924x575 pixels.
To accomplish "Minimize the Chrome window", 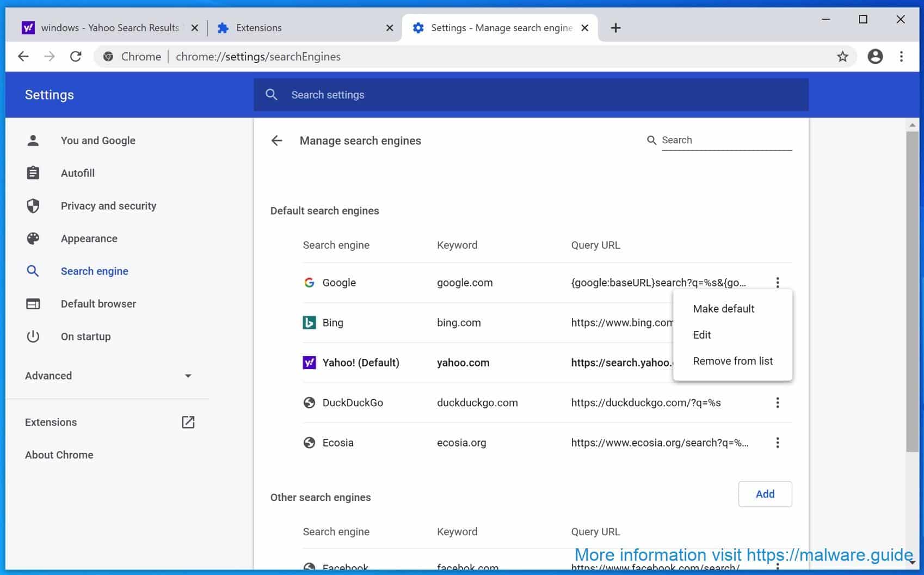I will 826,19.
